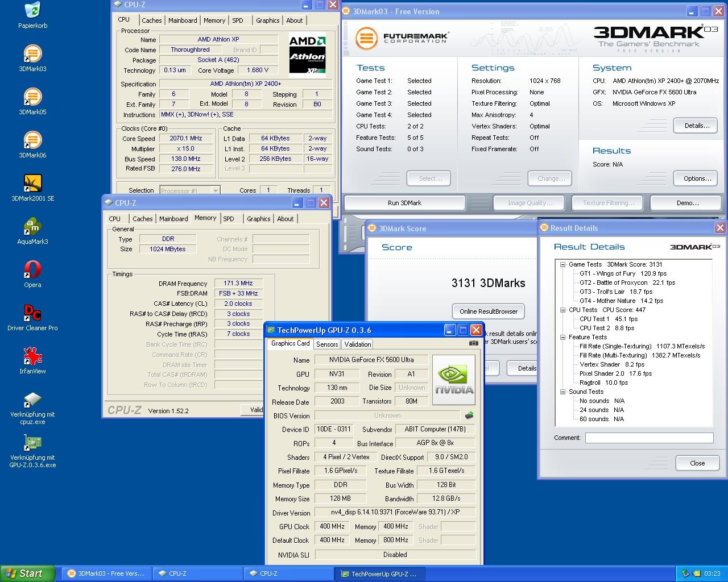The image size is (728, 582).
Task: Select GT4 - Mother Nature result row
Action: click(621, 301)
